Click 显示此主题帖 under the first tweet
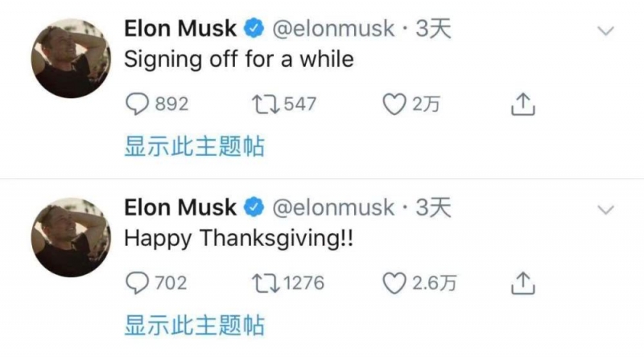This screenshot has width=644, height=357. click(x=194, y=146)
